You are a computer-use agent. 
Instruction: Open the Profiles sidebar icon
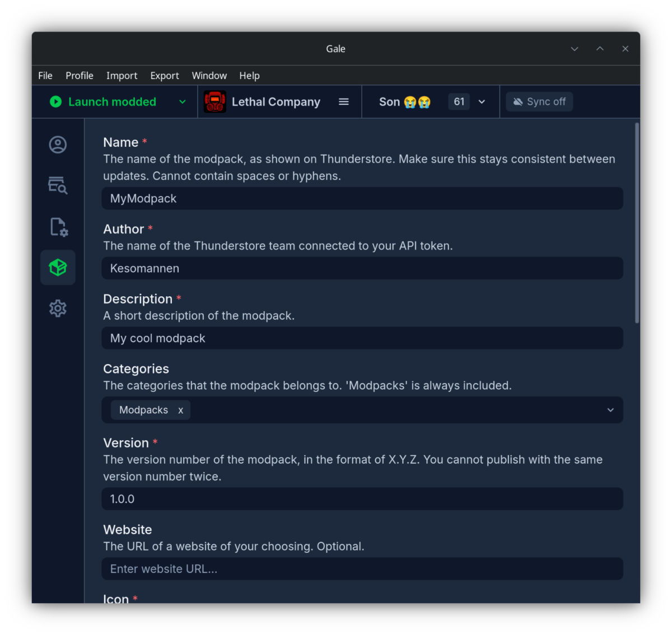[x=58, y=145]
